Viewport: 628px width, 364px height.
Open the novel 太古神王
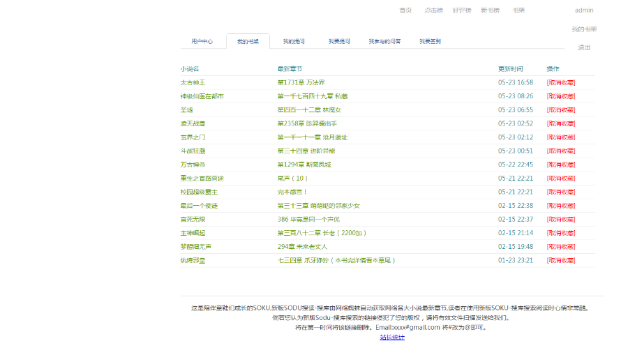click(x=193, y=82)
